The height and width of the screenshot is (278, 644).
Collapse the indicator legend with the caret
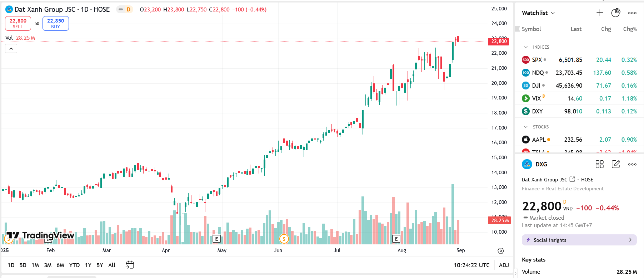[x=11, y=49]
